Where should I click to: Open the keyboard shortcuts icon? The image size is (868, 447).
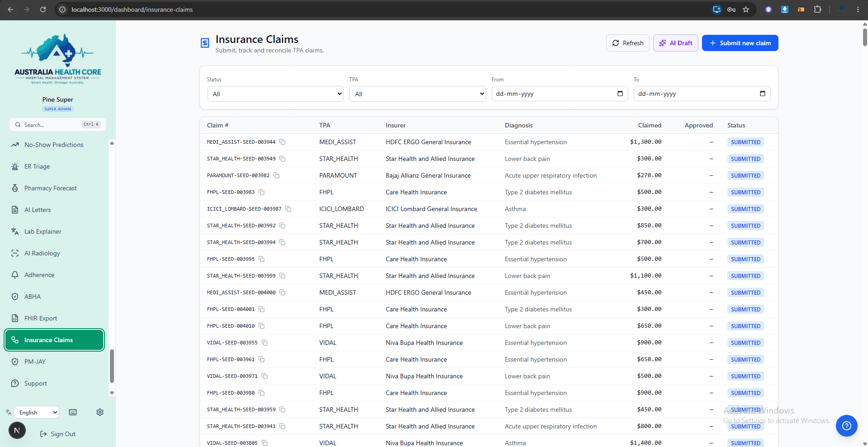(73, 412)
